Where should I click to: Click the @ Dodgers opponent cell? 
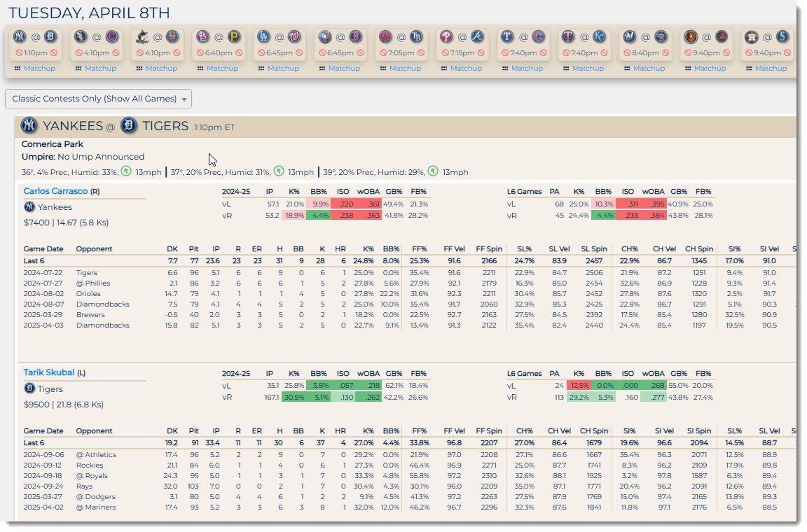pyautogui.click(x=96, y=496)
